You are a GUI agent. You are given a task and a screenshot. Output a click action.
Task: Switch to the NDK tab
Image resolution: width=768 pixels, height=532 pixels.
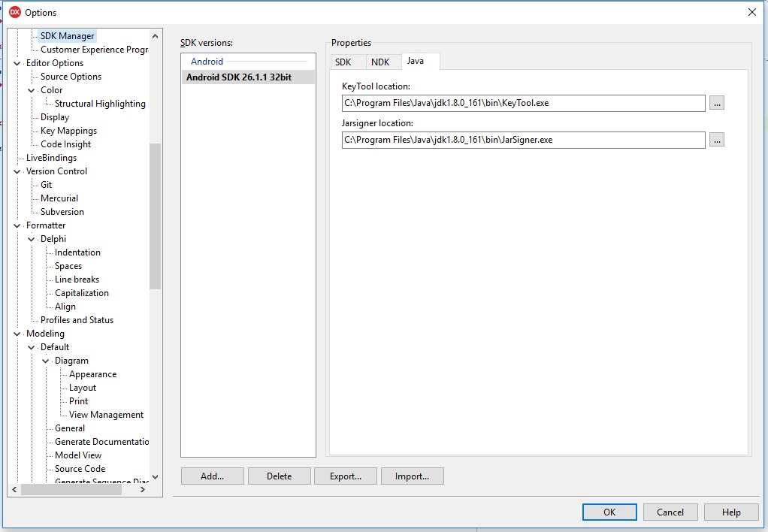tap(380, 62)
